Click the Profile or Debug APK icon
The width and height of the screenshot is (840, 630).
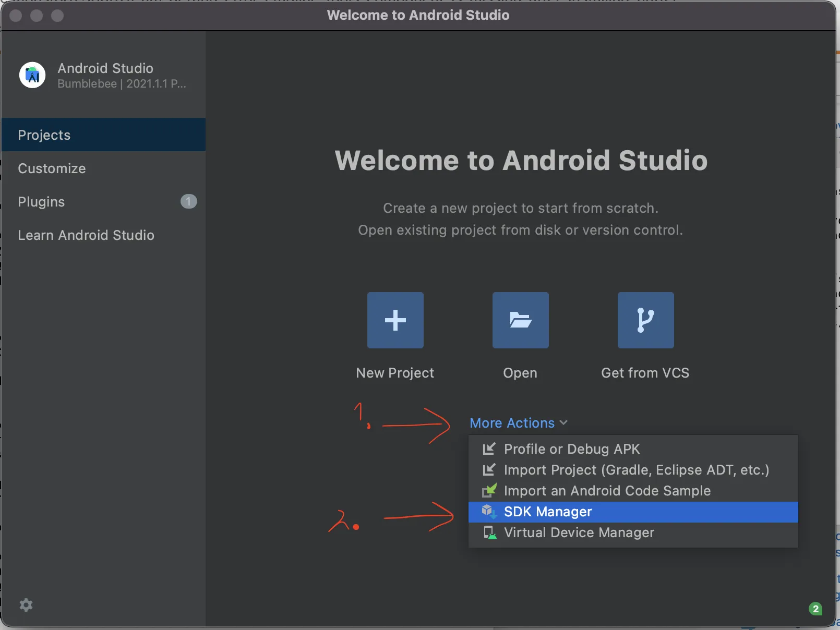pyautogui.click(x=489, y=449)
